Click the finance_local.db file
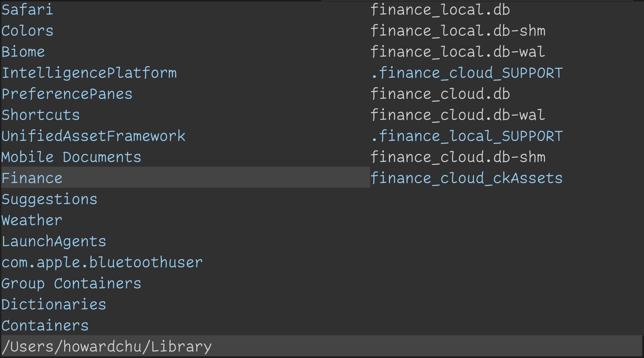 [x=440, y=10]
